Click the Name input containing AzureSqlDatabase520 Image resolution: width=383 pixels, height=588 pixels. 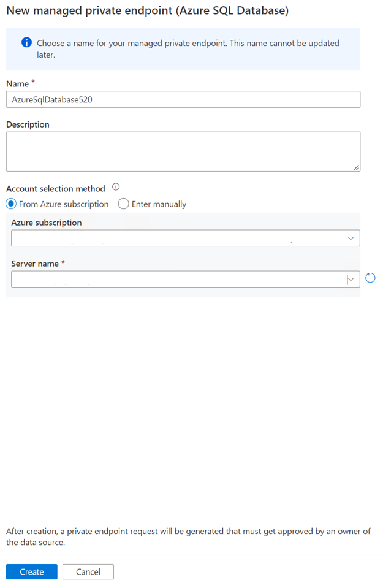182,99
